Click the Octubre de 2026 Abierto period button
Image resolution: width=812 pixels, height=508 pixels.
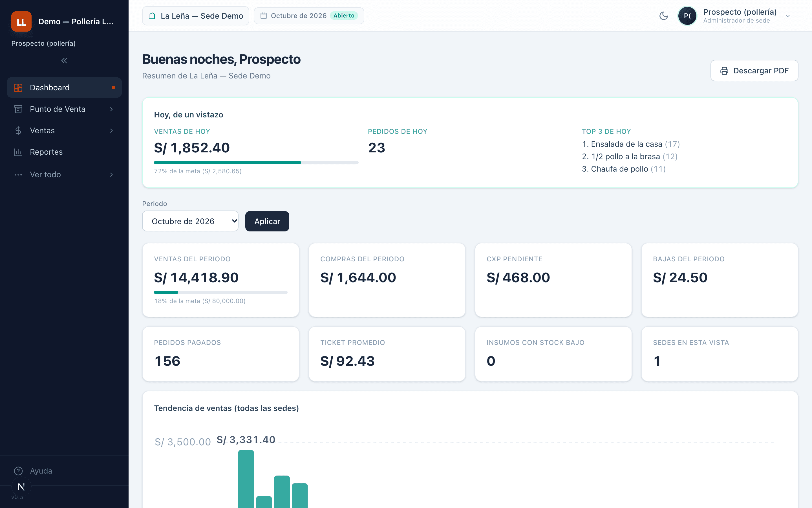[x=309, y=16]
